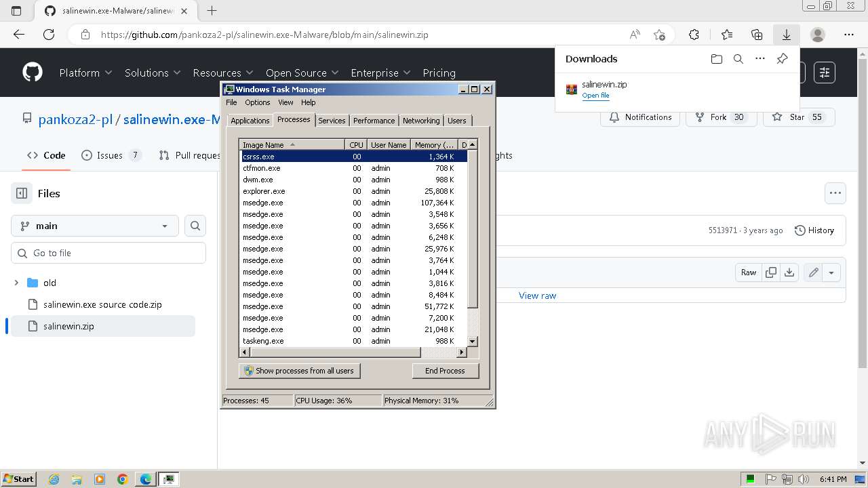Viewport: 868px width, 488px height.
Task: Click the Notifications button
Action: 641,117
